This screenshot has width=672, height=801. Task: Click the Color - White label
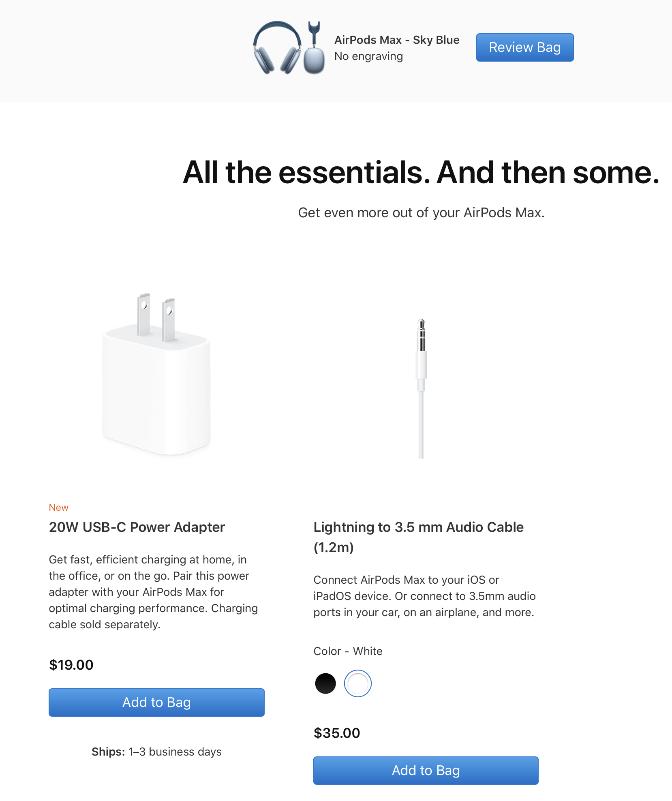pos(348,651)
